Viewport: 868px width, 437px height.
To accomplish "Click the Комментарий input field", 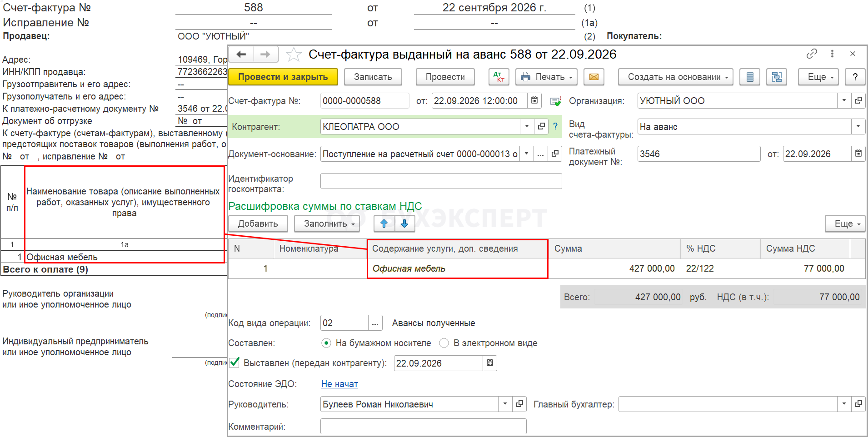I will point(423,427).
